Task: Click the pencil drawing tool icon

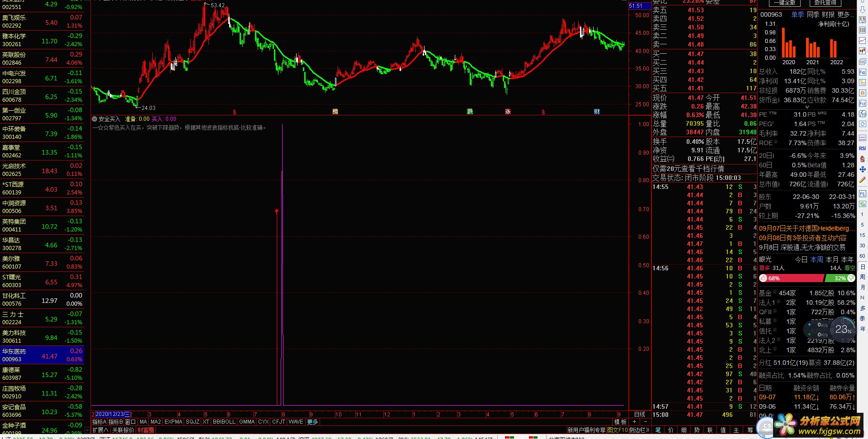Action: click(863, 179)
